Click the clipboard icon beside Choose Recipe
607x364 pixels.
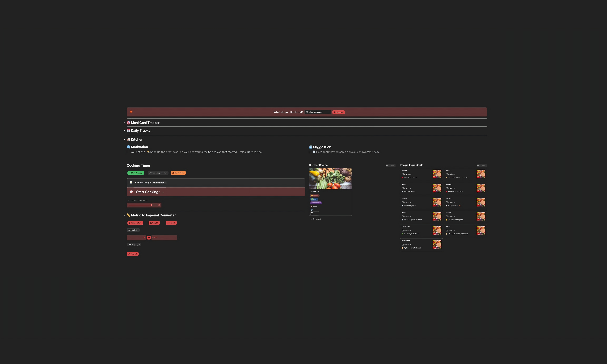pyautogui.click(x=131, y=182)
